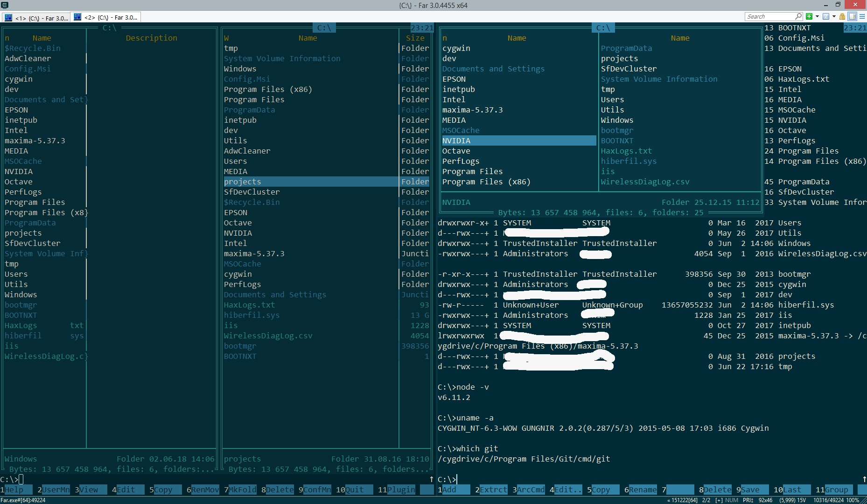The width and height of the screenshot is (867, 504).
Task: Click the PRI buffer indicator in status bar
Action: tap(748, 500)
